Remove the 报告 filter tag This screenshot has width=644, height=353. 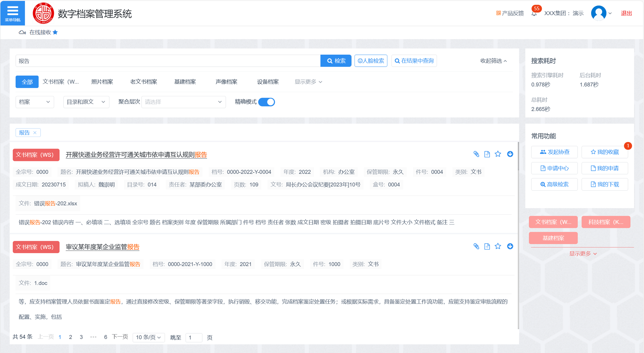pos(35,133)
